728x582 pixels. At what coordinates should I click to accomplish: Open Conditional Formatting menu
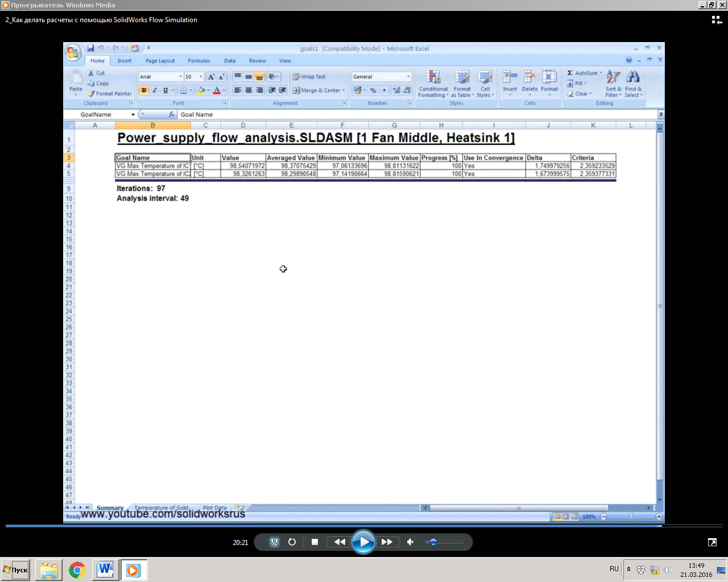[433, 84]
